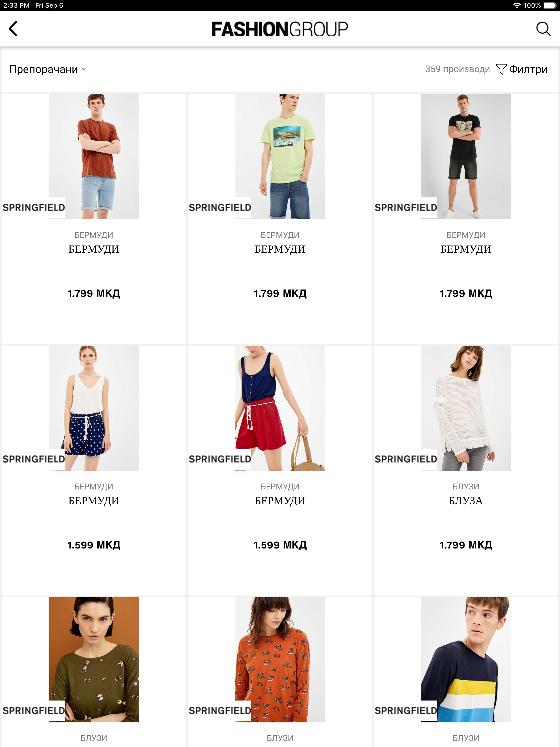Tap the back arrow icon

(13, 29)
